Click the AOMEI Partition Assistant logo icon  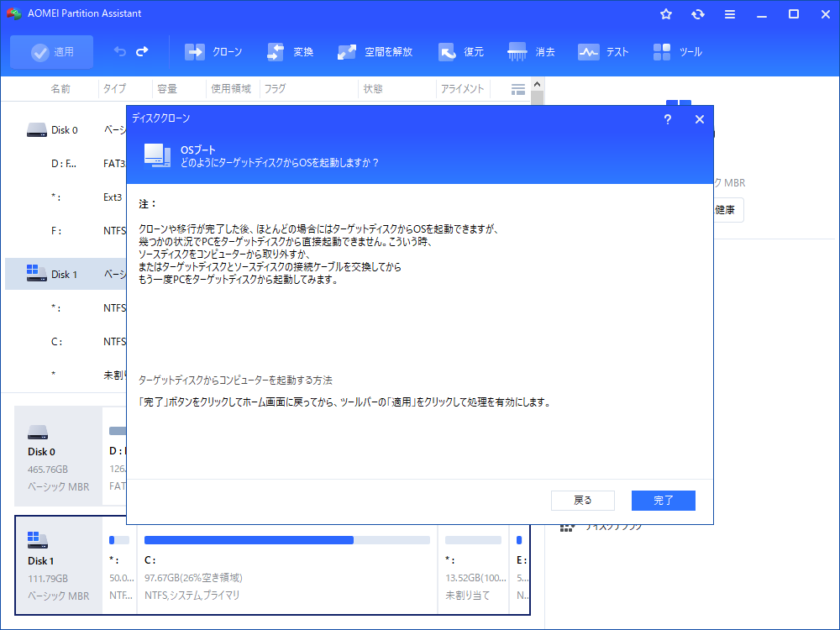point(13,13)
